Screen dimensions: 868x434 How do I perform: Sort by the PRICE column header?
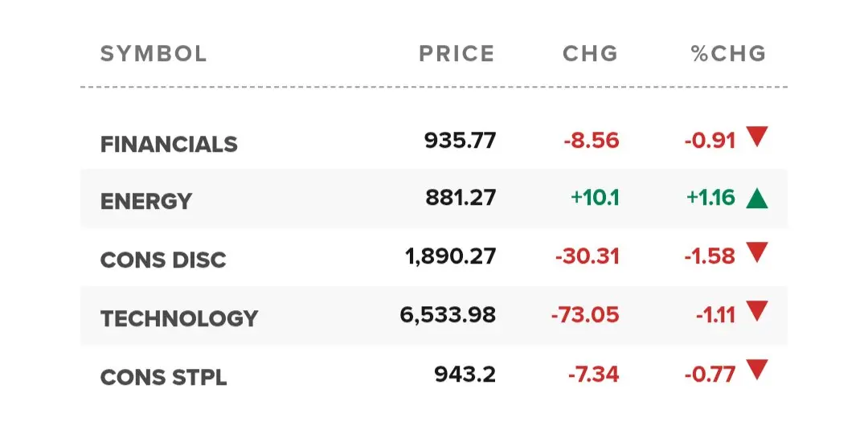tap(457, 54)
